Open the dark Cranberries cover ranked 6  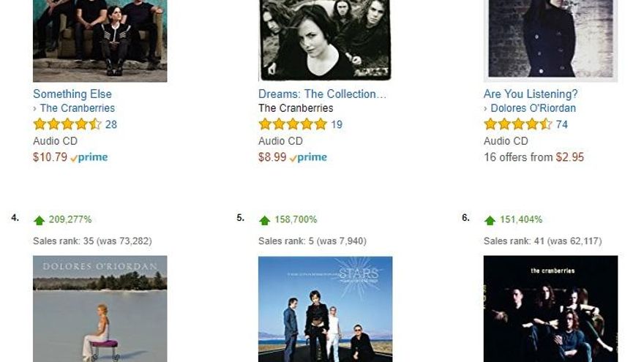550,308
